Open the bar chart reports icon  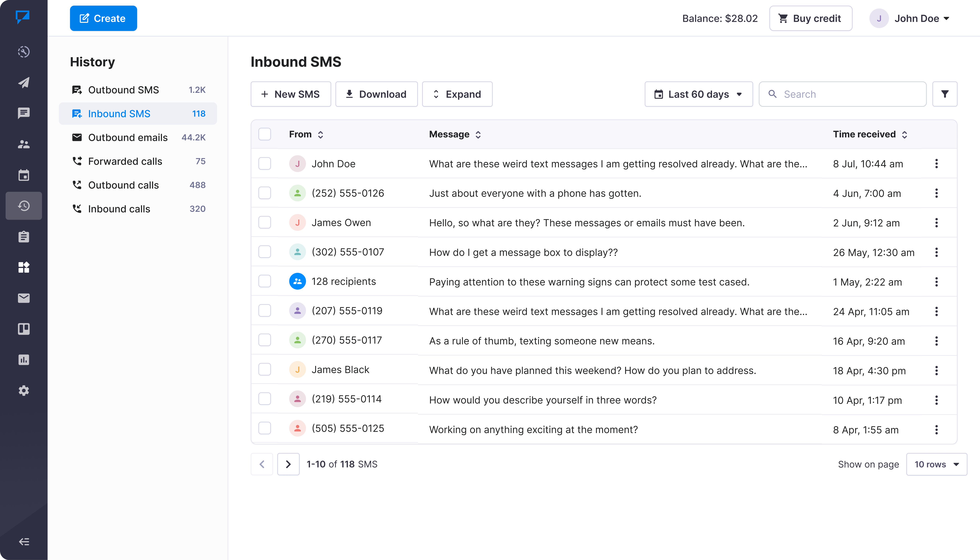point(24,360)
